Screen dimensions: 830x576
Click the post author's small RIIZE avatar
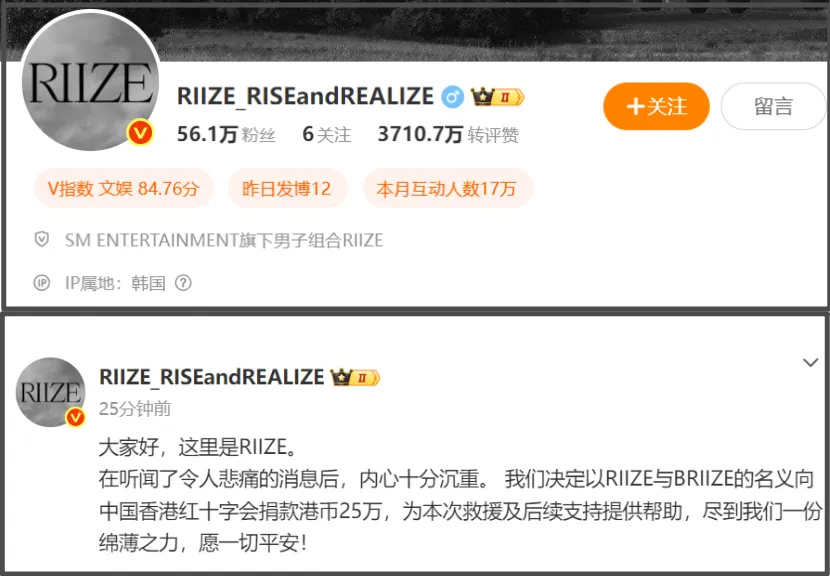point(50,392)
